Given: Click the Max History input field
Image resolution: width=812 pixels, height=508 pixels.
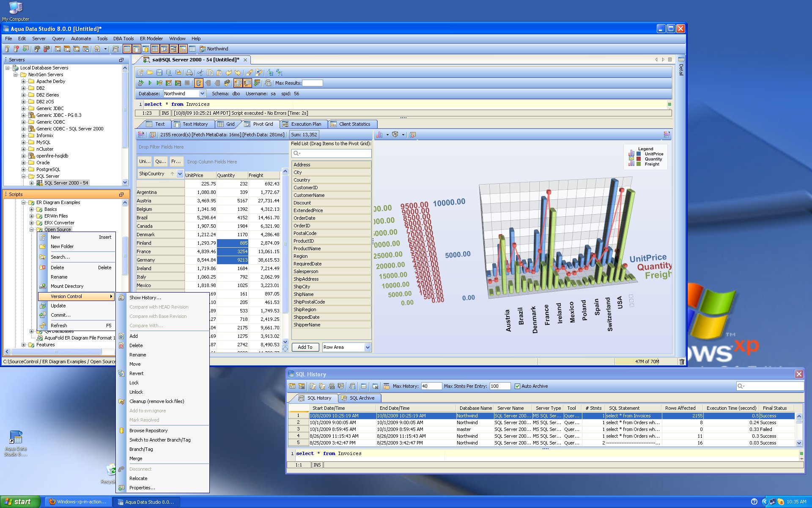Looking at the screenshot, I should point(431,386).
